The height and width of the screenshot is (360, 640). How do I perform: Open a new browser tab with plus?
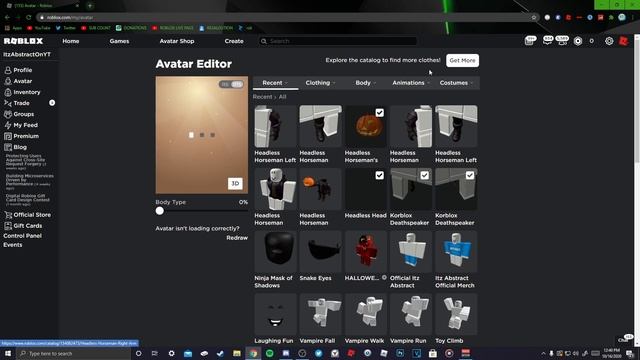tap(90, 6)
